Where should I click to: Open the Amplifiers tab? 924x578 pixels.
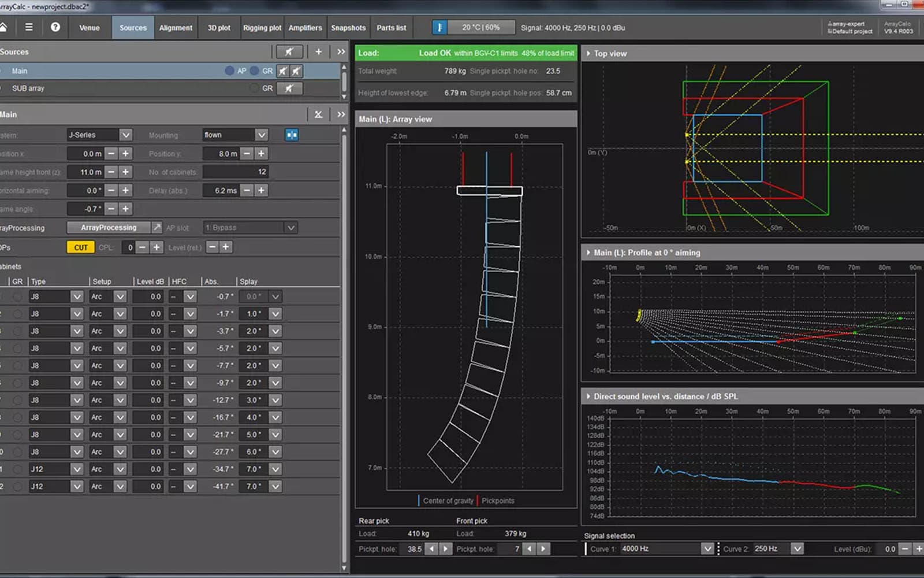tap(305, 27)
